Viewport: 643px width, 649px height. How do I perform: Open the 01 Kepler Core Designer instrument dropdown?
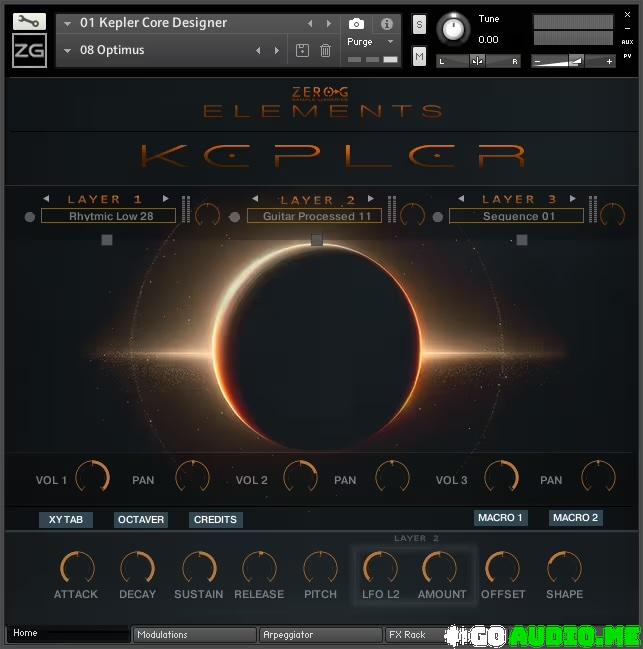(x=68, y=23)
